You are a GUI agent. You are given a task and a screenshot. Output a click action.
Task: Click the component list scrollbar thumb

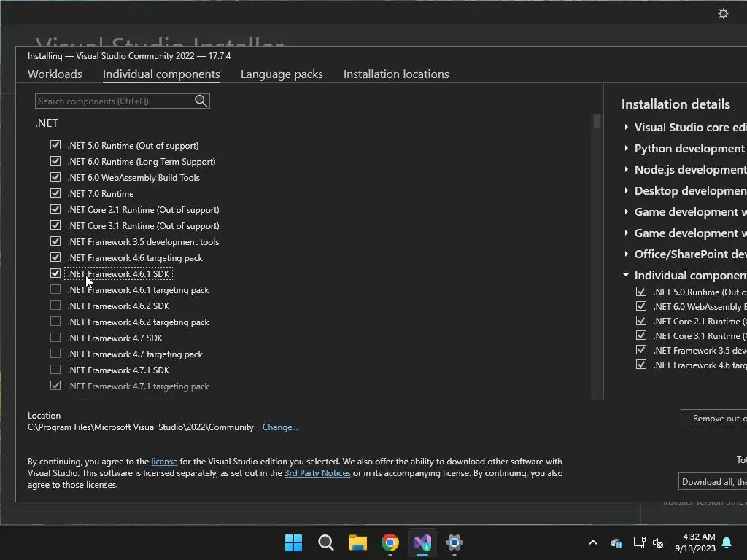(x=597, y=122)
